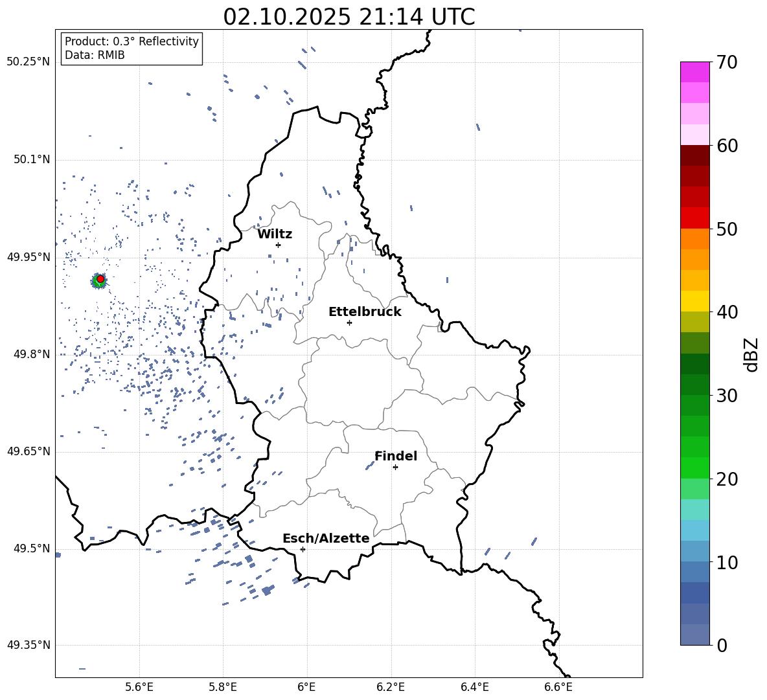Click the colorbar tick label 30
This screenshot has height=700, width=767.
pyautogui.click(x=727, y=396)
